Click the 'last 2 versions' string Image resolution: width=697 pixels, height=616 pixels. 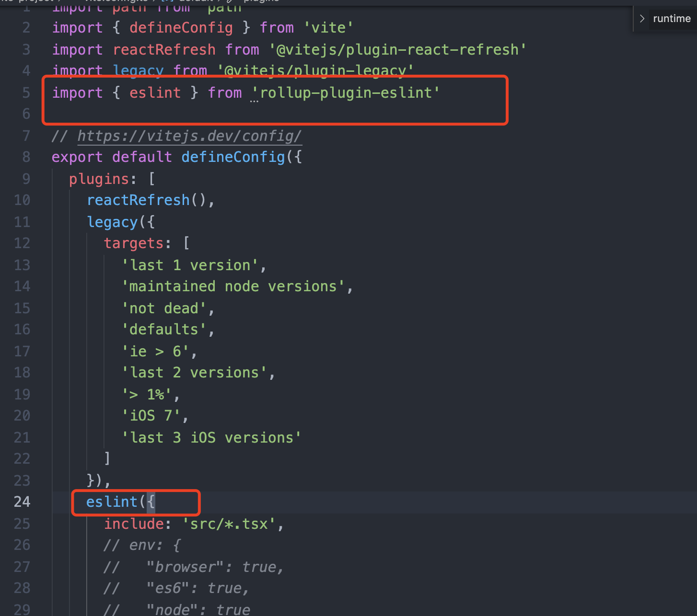[x=194, y=372]
